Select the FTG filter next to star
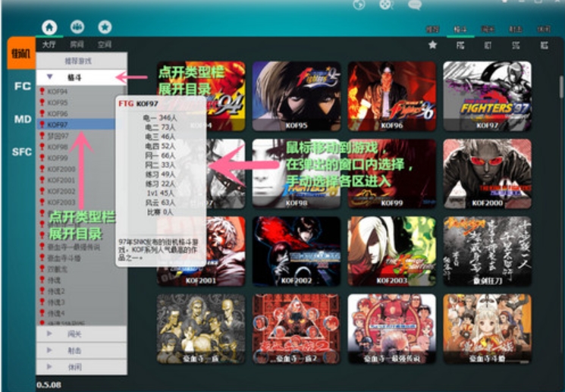The width and height of the screenshot is (565, 392). pyautogui.click(x=460, y=45)
